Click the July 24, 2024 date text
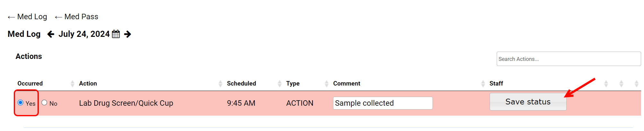The height and width of the screenshot is (131, 644). coord(84,34)
